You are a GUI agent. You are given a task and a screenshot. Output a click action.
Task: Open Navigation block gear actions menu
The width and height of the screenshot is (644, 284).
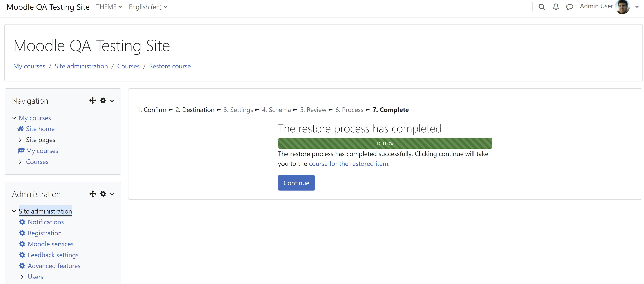[x=103, y=100]
